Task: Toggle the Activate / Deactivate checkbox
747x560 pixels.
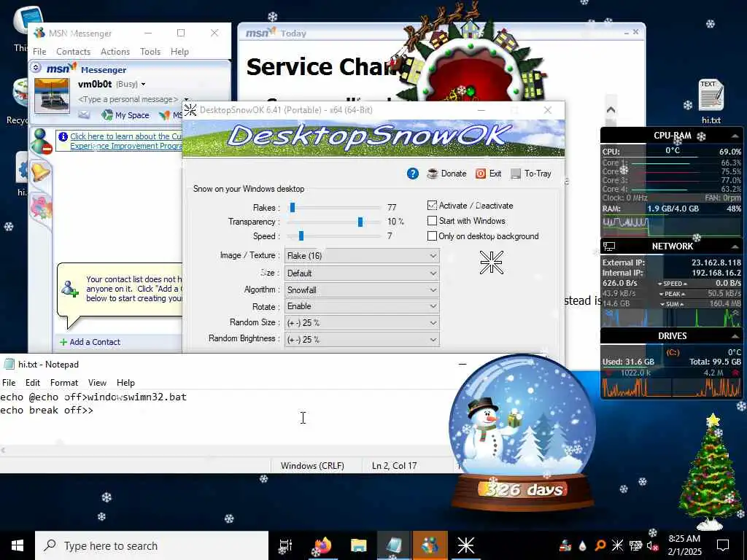Action: 432,206
